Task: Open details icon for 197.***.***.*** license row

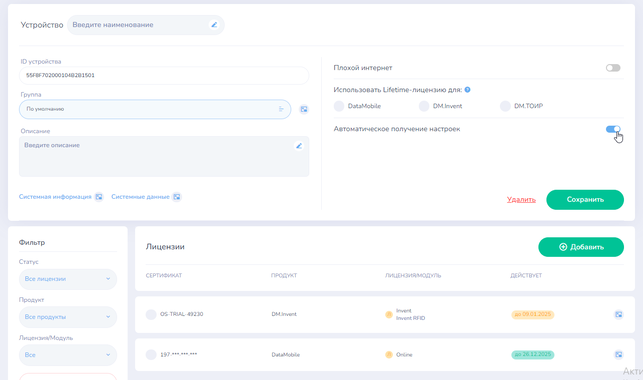Action: [618, 355]
